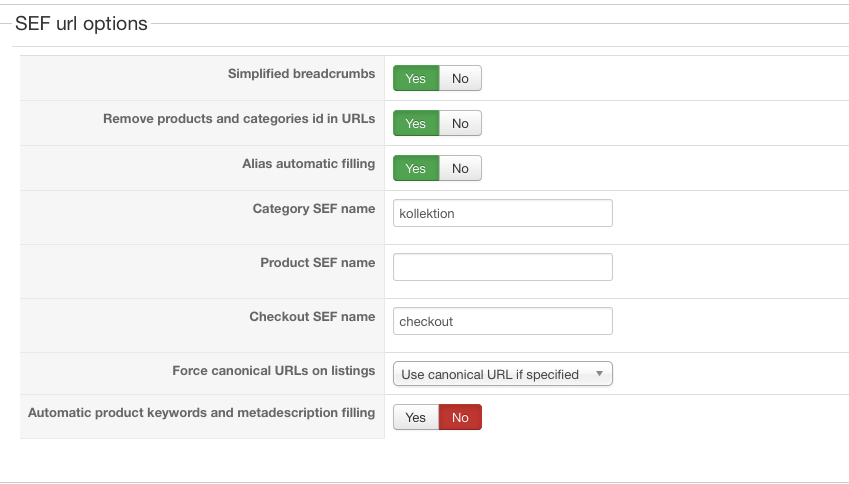The width and height of the screenshot is (849, 484).
Task: Click the Alias automatic filling label
Action: (x=308, y=163)
